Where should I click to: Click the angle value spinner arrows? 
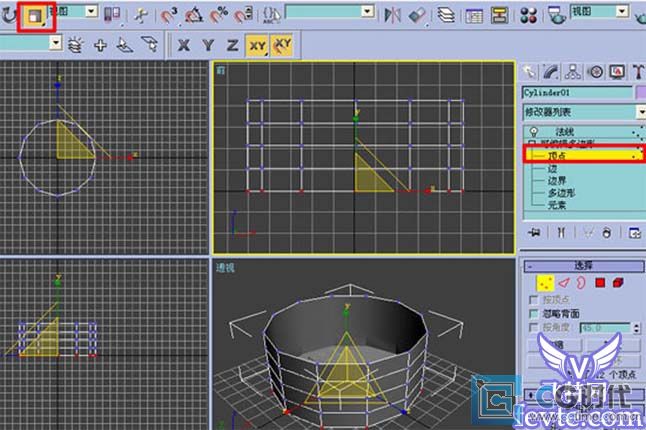637,328
